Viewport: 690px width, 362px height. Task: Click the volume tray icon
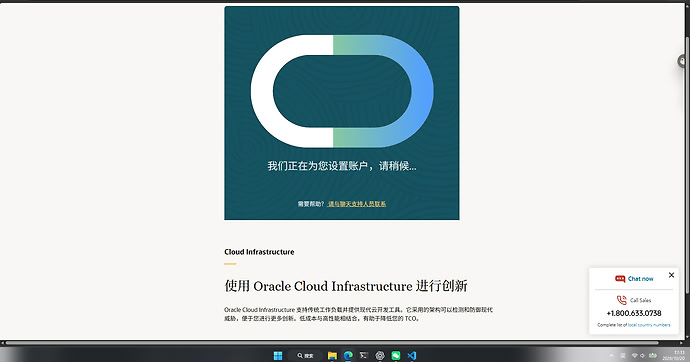pos(642,355)
